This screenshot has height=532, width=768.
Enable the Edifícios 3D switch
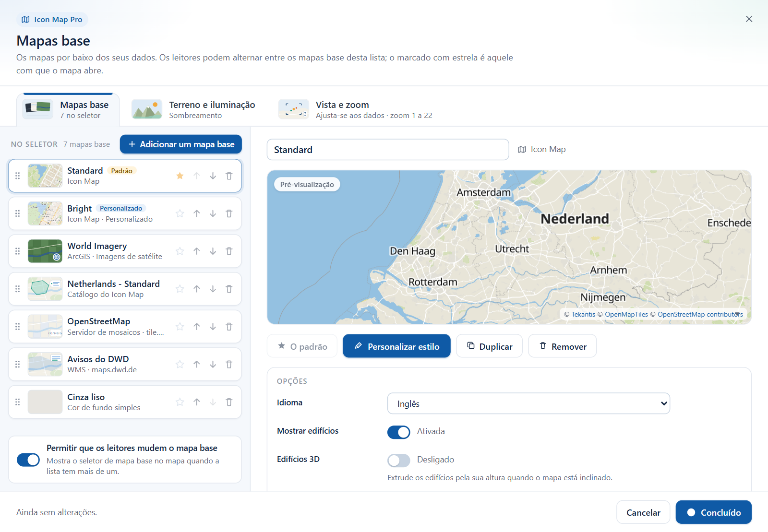click(x=399, y=461)
